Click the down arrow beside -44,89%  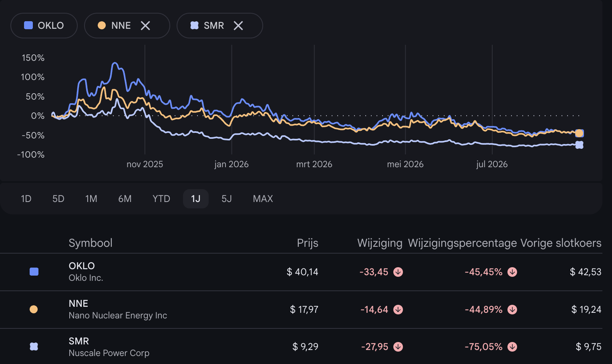512,310
